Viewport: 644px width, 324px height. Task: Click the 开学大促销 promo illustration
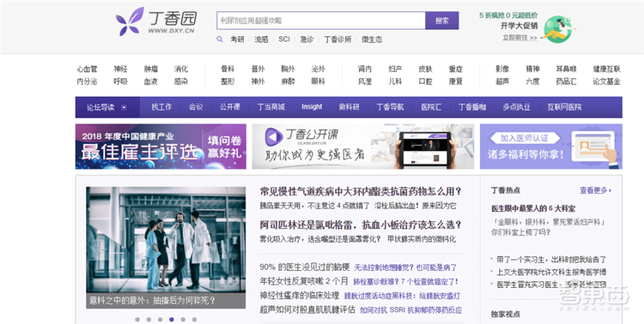[x=557, y=29]
